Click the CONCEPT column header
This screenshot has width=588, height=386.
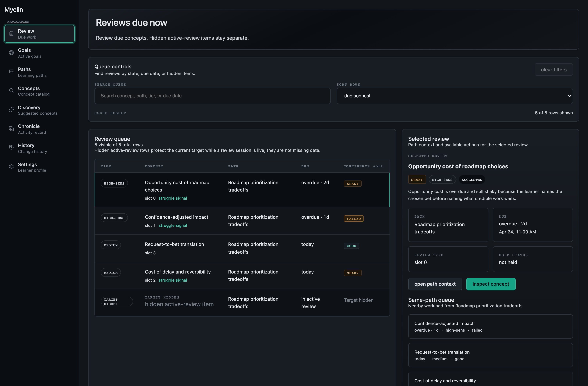pyautogui.click(x=154, y=166)
